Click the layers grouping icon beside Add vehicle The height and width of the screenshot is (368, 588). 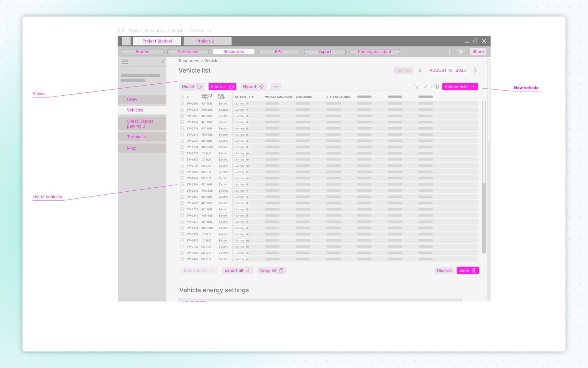coord(436,86)
